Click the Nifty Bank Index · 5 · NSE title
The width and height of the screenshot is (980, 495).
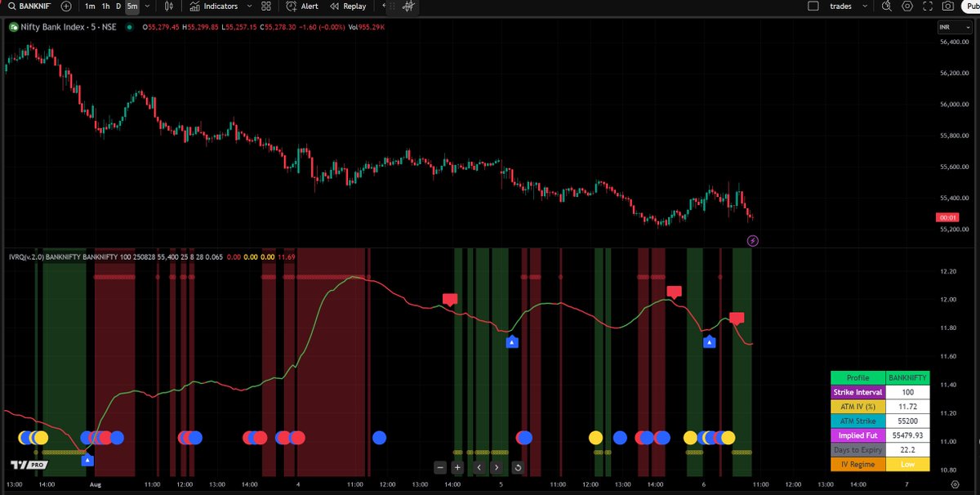click(68, 27)
